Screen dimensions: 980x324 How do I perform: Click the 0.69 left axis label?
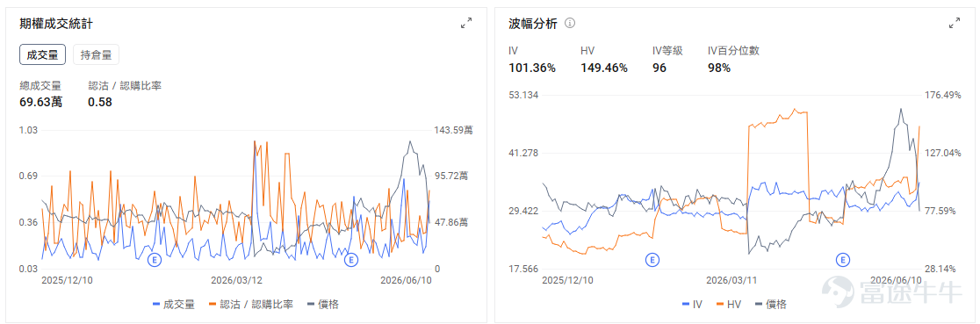coord(28,176)
